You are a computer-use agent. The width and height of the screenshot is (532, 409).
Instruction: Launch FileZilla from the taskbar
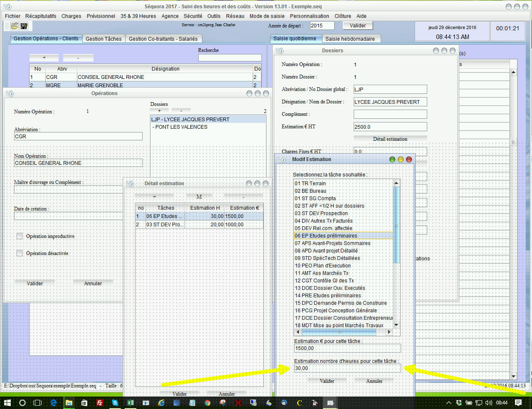click(100, 402)
